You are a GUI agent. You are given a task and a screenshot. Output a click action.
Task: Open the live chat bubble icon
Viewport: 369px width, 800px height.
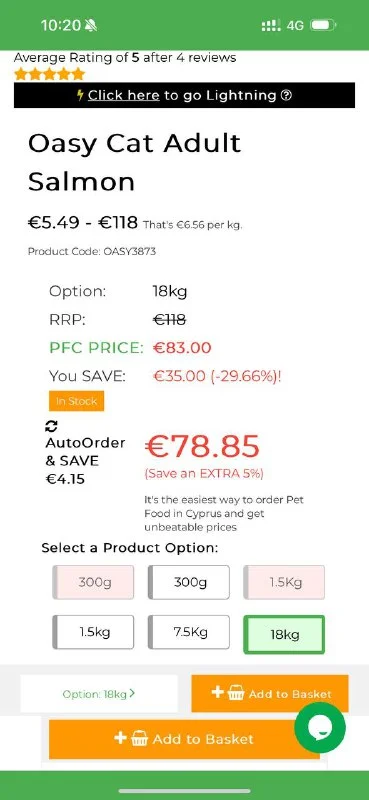[320, 727]
